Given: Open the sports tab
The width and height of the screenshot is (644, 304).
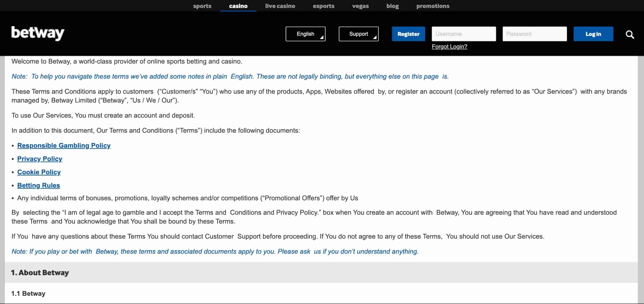Looking at the screenshot, I should [202, 6].
